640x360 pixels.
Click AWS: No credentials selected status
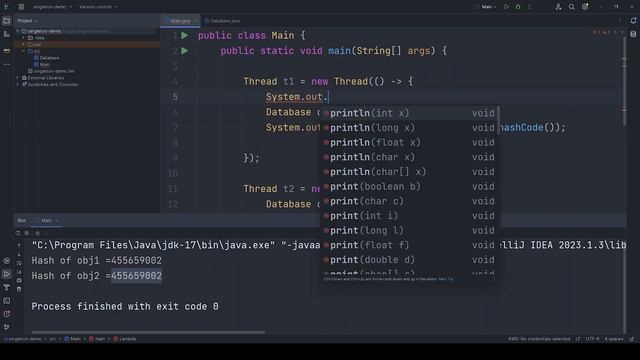(x=539, y=339)
